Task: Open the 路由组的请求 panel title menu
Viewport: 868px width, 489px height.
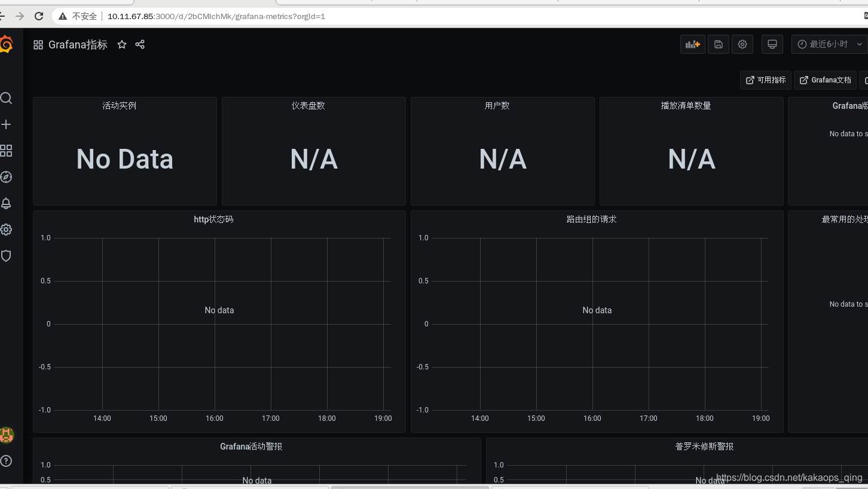Action: (592, 219)
